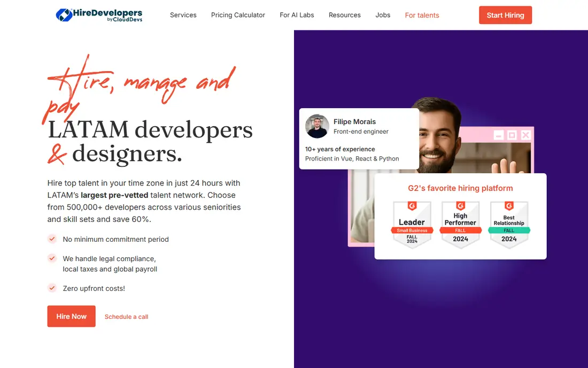588x368 pixels.
Task: Click the HireDevelopers by CloudDevs logo
Action: click(x=99, y=15)
